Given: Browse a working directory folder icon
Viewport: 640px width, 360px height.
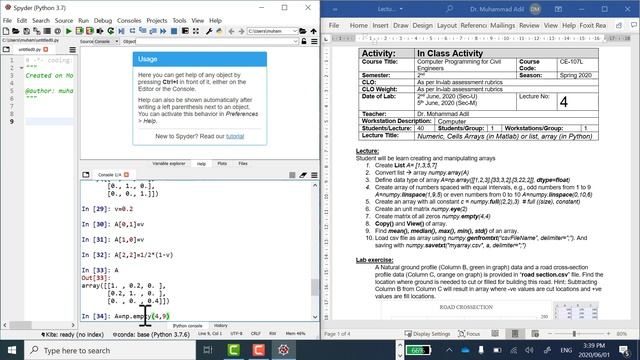Looking at the screenshot, I should pos(303,31).
